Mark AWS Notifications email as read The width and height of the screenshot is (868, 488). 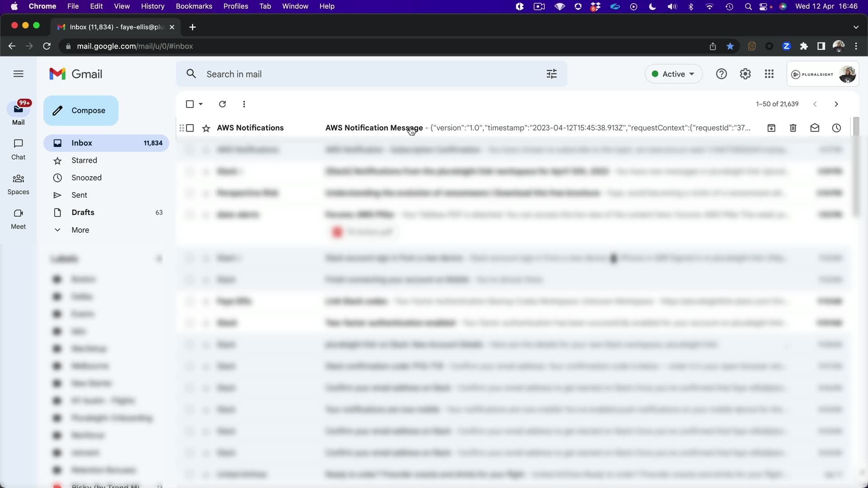[815, 128]
